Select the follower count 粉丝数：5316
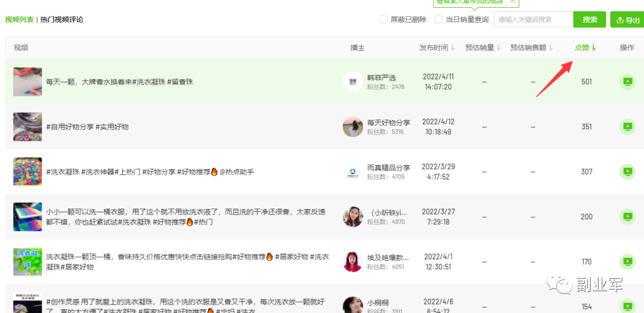 click(x=385, y=132)
